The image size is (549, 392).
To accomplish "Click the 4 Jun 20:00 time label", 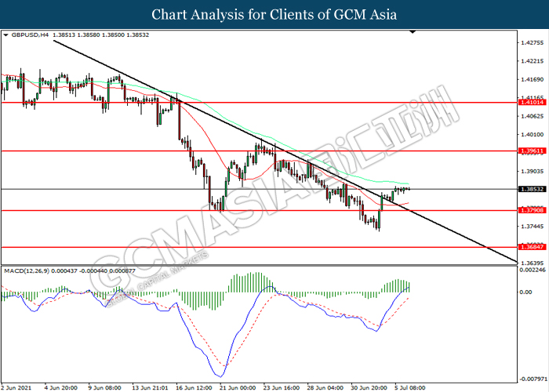I will point(61,388).
